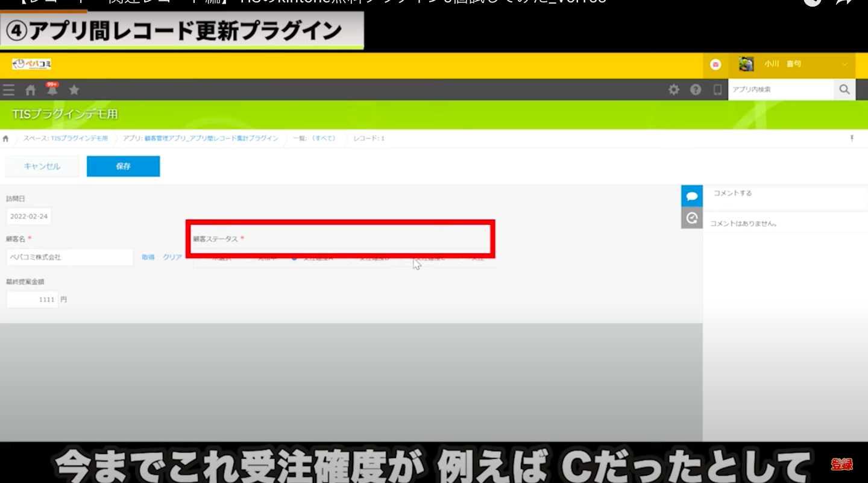Image resolution: width=868 pixels, height=483 pixels.
Task: Go to the kintone portal home icon
Action: (30, 90)
